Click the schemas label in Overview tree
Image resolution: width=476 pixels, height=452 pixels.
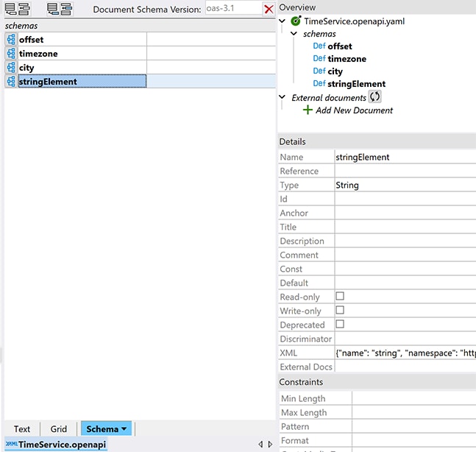tap(319, 34)
